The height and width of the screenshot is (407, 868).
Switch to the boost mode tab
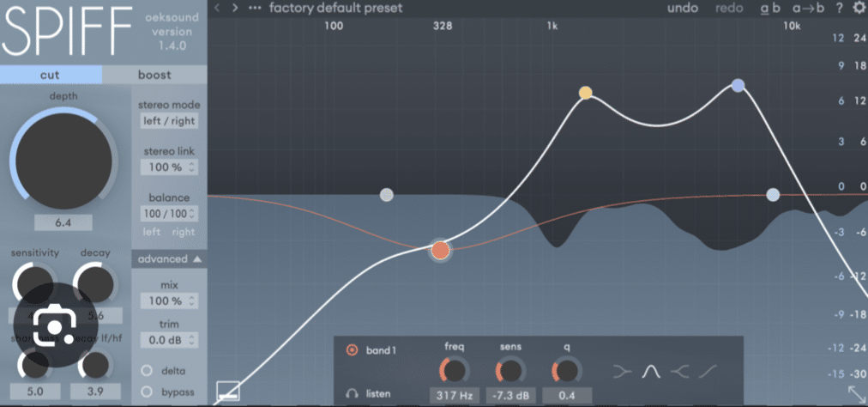(x=154, y=75)
